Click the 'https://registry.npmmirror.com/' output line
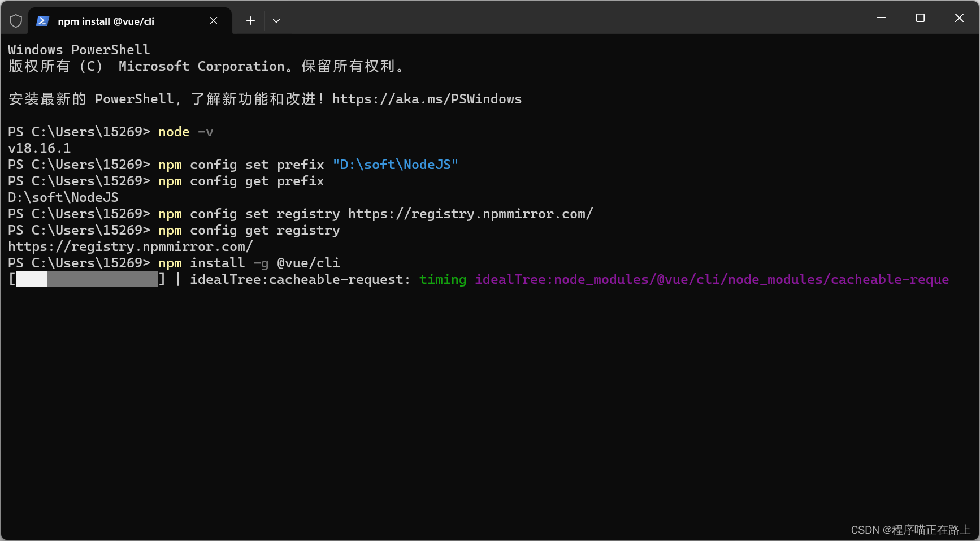The width and height of the screenshot is (980, 541). [131, 246]
